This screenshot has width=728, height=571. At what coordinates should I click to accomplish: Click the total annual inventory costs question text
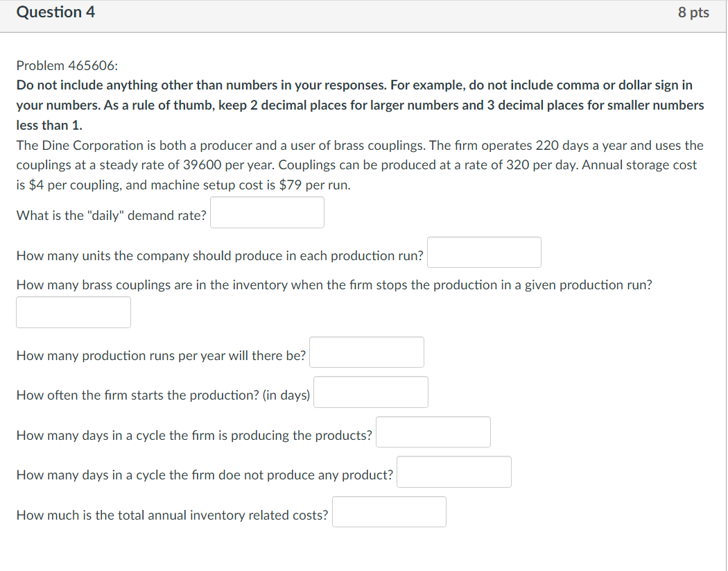point(172,515)
